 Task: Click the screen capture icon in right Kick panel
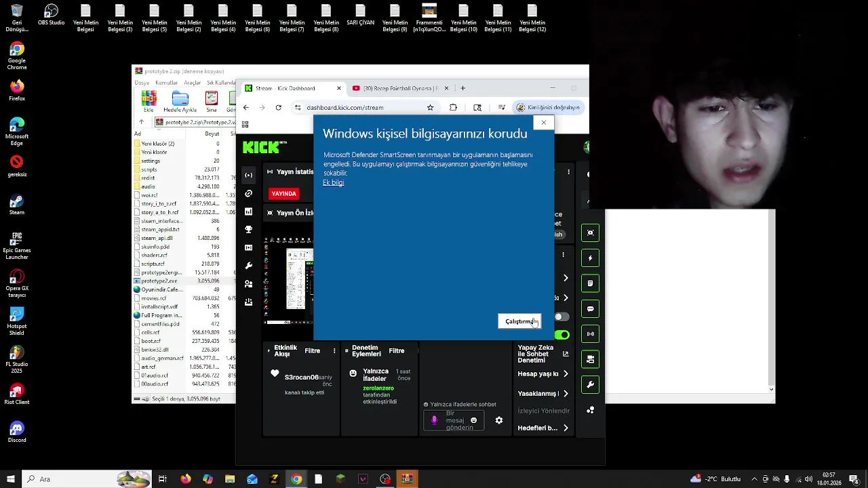pos(591,232)
